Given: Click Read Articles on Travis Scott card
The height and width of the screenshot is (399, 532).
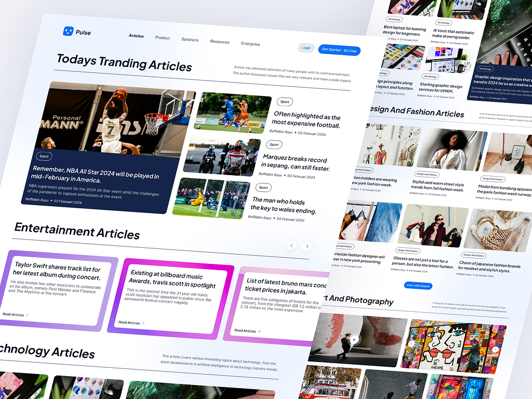Looking at the screenshot, I should click(x=129, y=322).
